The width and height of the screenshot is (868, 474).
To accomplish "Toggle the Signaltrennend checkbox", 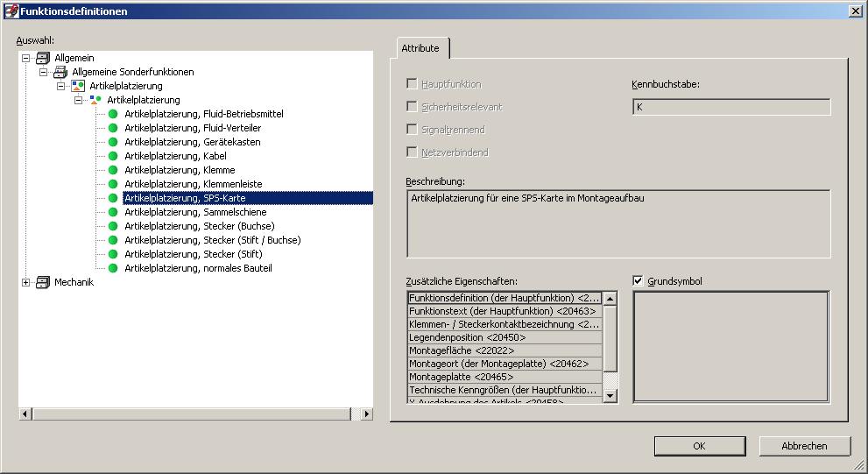I will tap(412, 129).
